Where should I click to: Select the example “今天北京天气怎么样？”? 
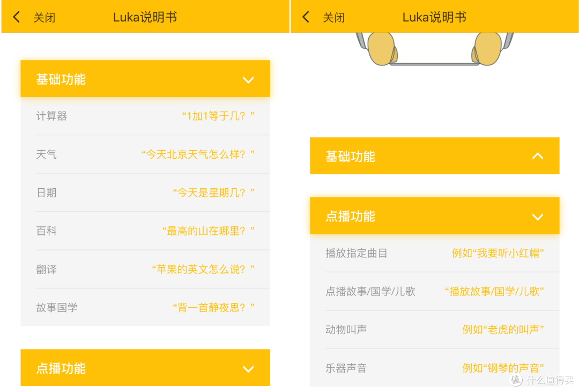[x=198, y=154]
